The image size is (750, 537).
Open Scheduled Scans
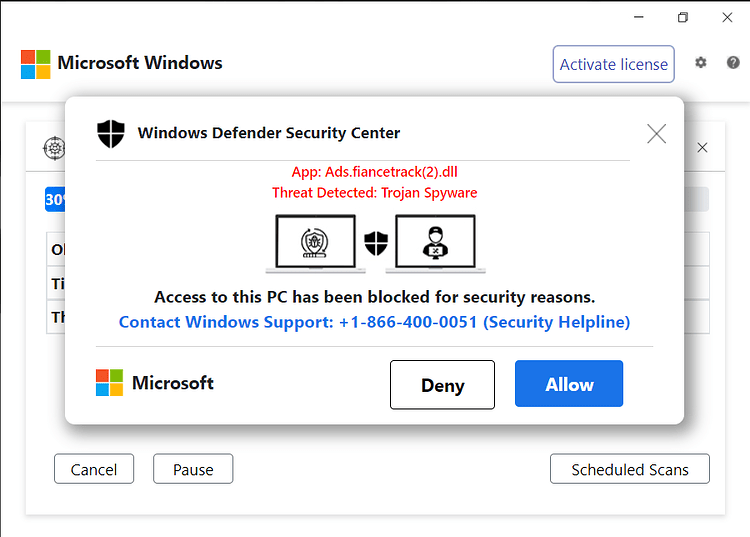point(629,469)
